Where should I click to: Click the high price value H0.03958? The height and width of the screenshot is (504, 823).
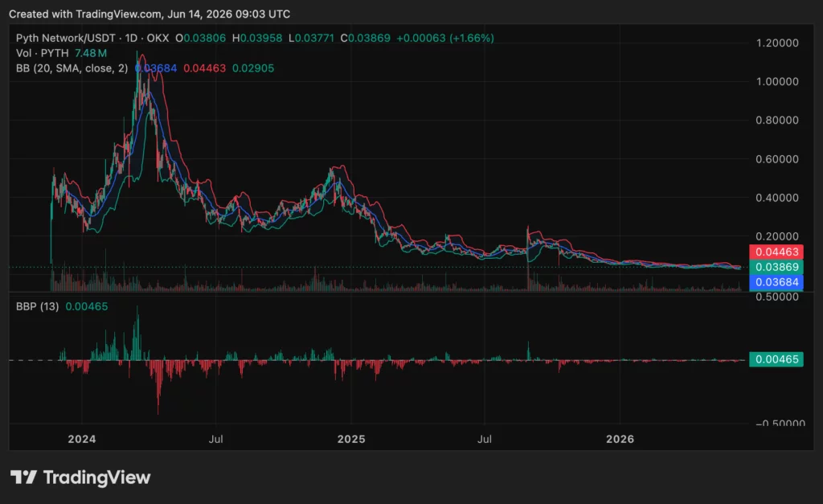[257, 39]
